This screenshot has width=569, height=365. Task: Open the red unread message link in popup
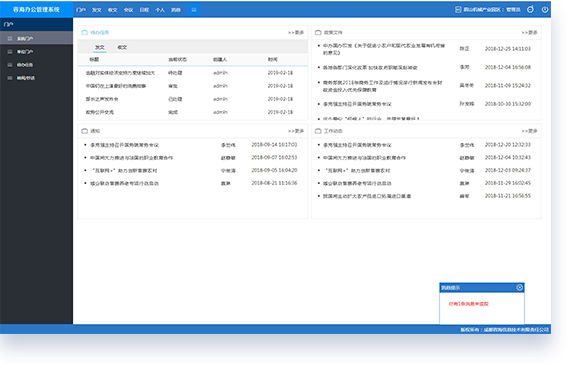coord(468,304)
